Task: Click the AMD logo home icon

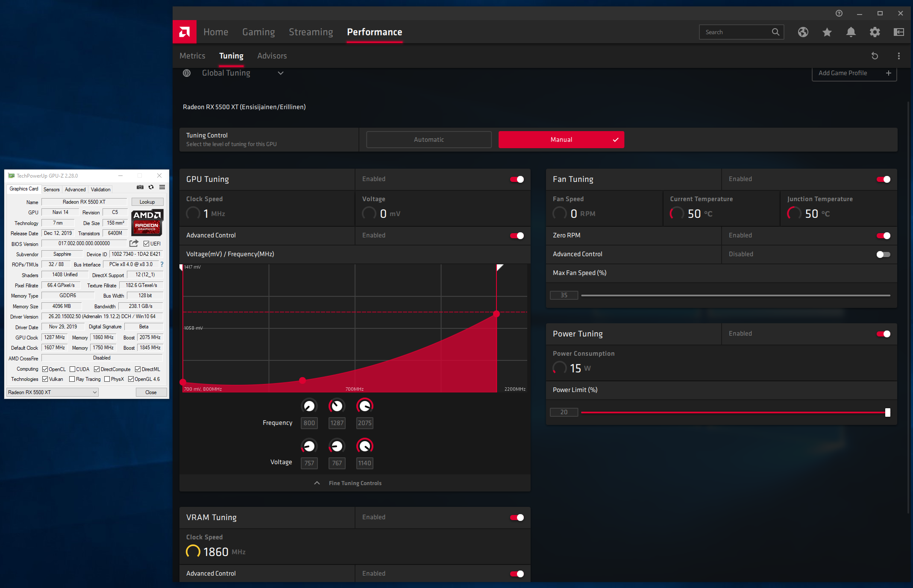Action: coord(185,32)
